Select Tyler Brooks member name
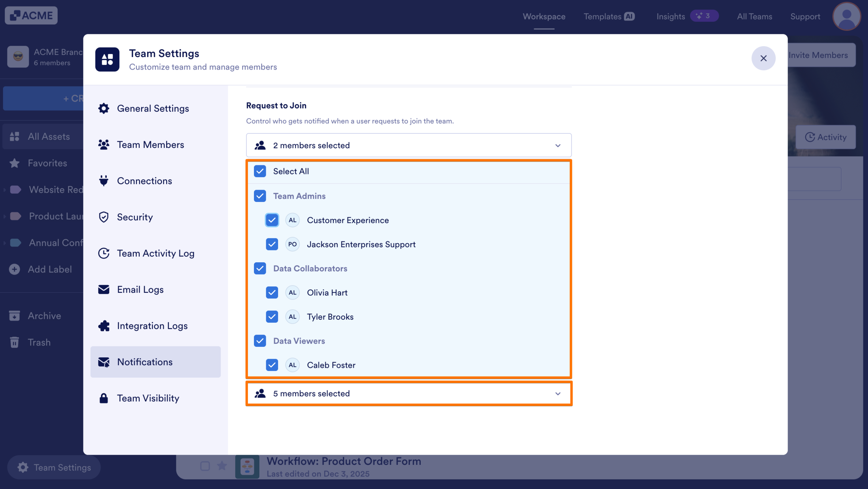 330,317
